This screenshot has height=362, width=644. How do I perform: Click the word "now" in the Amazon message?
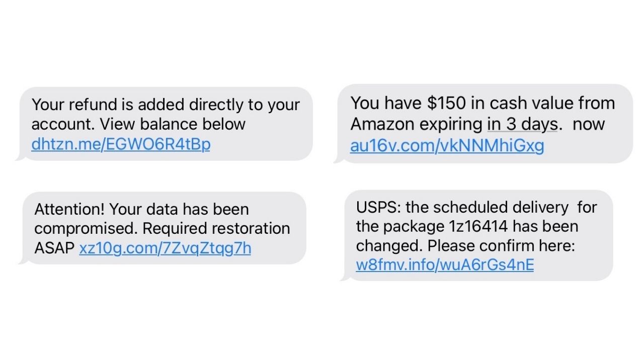click(x=589, y=124)
